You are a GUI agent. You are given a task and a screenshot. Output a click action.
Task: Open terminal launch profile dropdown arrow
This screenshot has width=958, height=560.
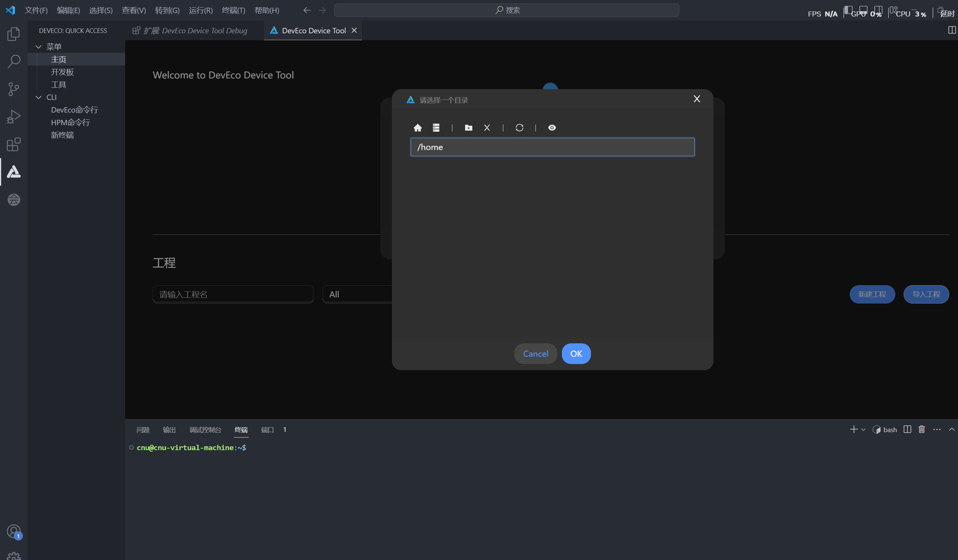(x=863, y=430)
